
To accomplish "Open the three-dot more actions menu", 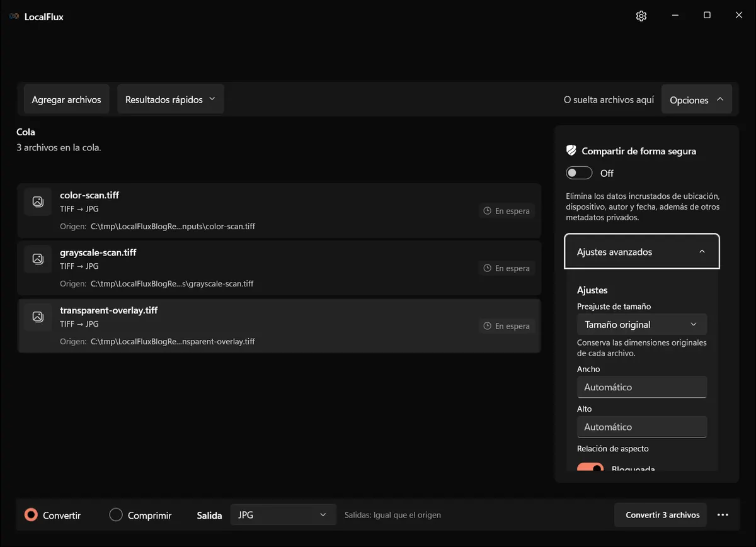I will click(x=723, y=515).
